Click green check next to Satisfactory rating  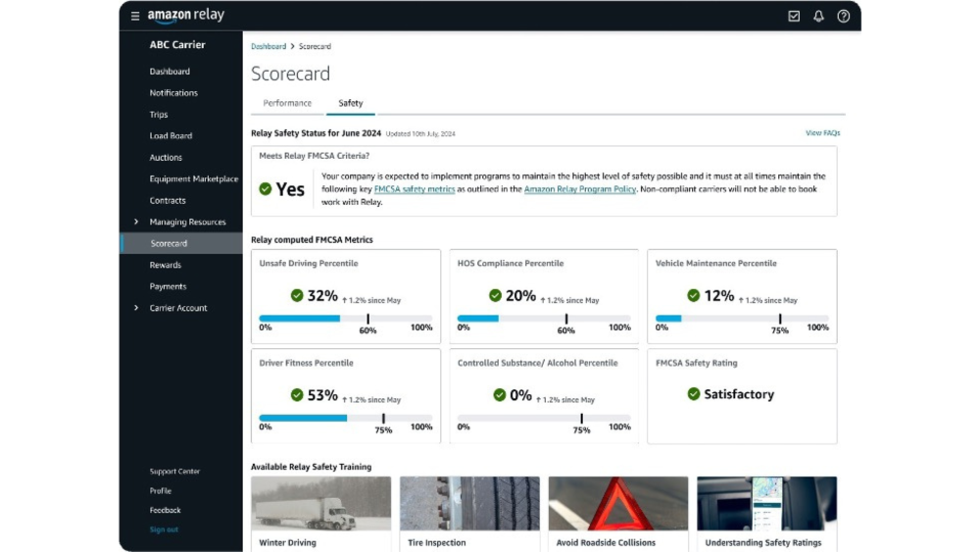click(694, 394)
